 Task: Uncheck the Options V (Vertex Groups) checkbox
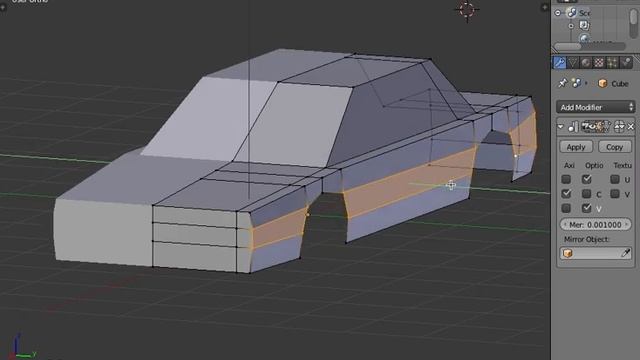[x=587, y=208]
